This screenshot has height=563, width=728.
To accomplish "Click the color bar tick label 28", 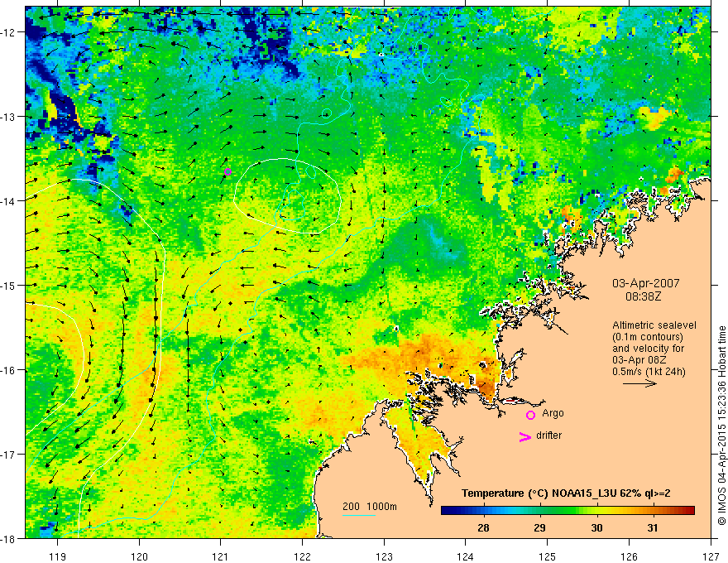I will [x=483, y=527].
